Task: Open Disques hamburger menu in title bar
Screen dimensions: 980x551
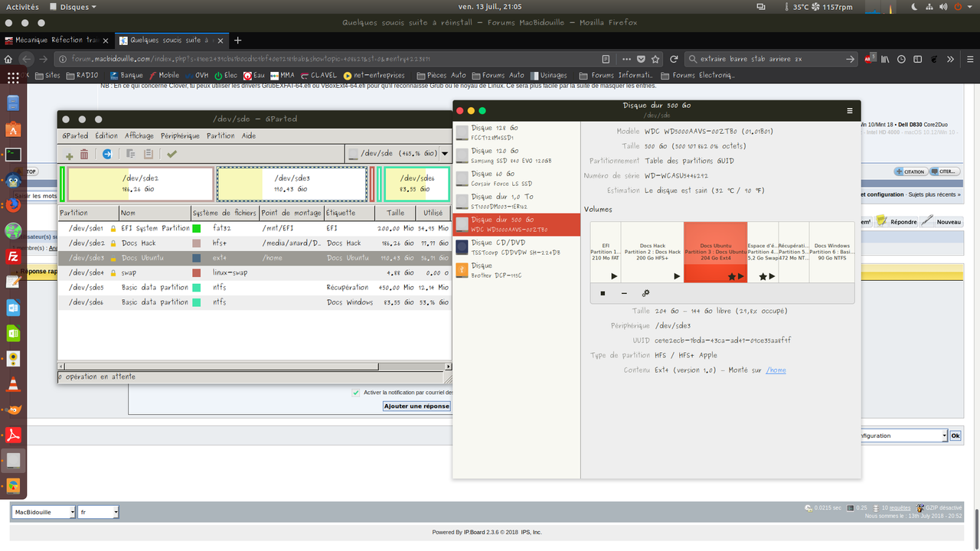Action: [x=850, y=111]
